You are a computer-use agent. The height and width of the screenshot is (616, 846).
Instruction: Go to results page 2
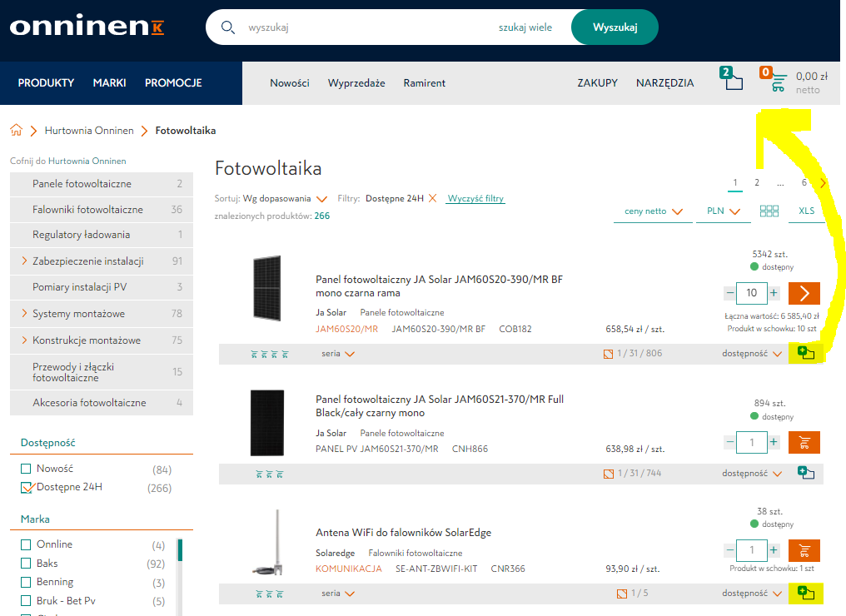click(x=757, y=183)
